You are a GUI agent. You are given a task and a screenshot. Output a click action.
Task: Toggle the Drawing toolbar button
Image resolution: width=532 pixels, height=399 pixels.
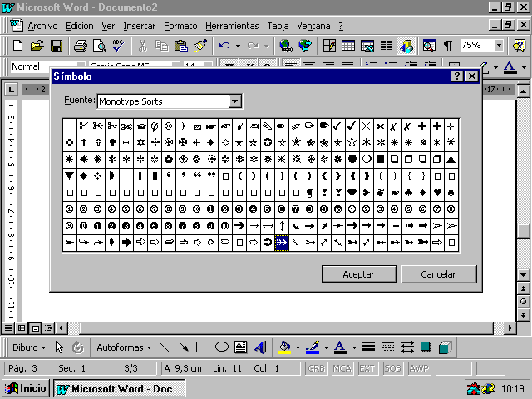click(x=406, y=46)
